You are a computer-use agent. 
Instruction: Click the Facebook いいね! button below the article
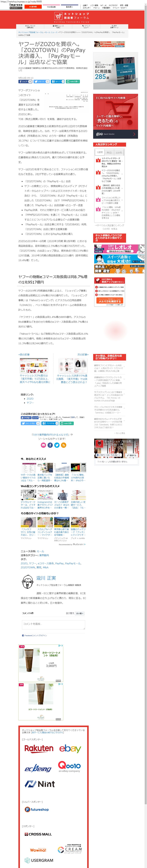point(26,418)
